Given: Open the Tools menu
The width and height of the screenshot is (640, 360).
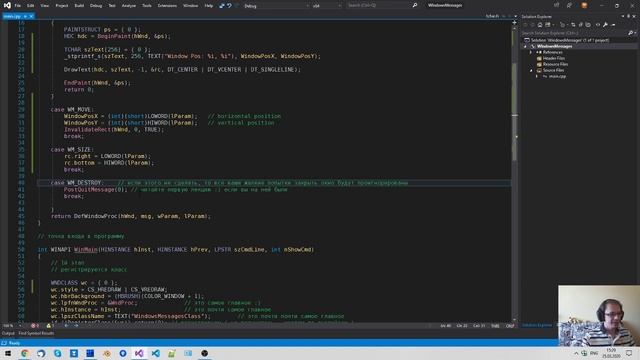Looking at the screenshot, I should point(147,6).
